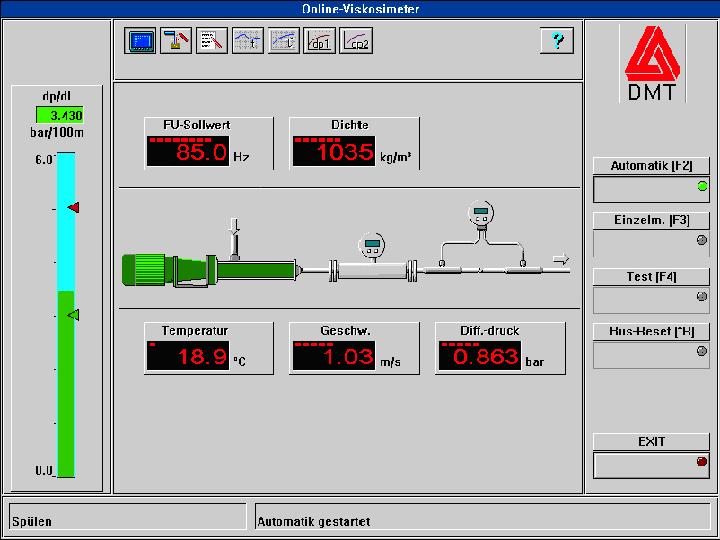The height and width of the screenshot is (540, 720).
Task: Click the calibration tool toolbar icon
Action: [176, 41]
